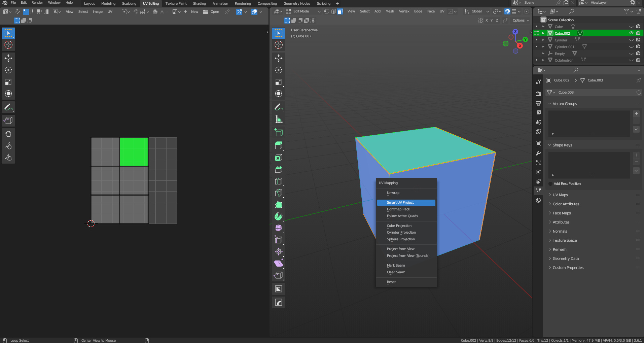The image size is (644, 343).
Task: Hide Cube.002 using its eye icon
Action: [631, 33]
